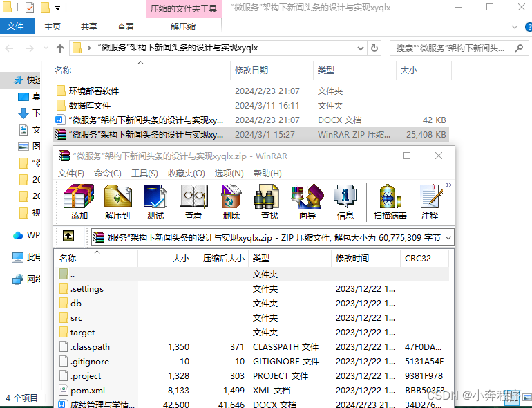Expand the Explorer address bar history dropdown
The height and width of the screenshot is (408, 532).
tap(361, 48)
